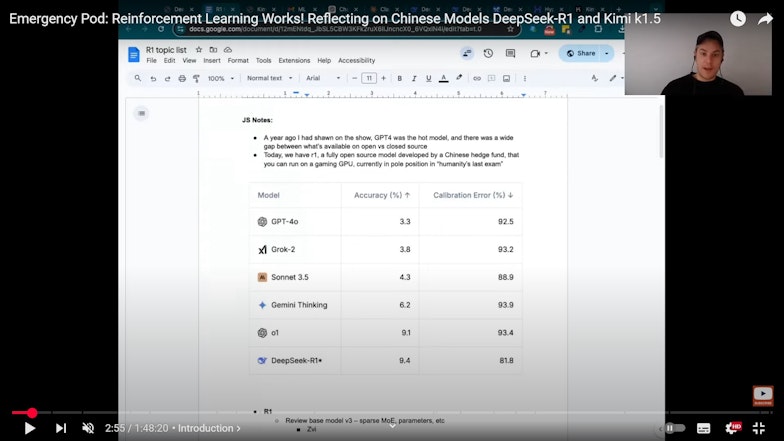The height and width of the screenshot is (441, 784).
Task: Turn on subtitles/closed captions
Action: [x=704, y=428]
